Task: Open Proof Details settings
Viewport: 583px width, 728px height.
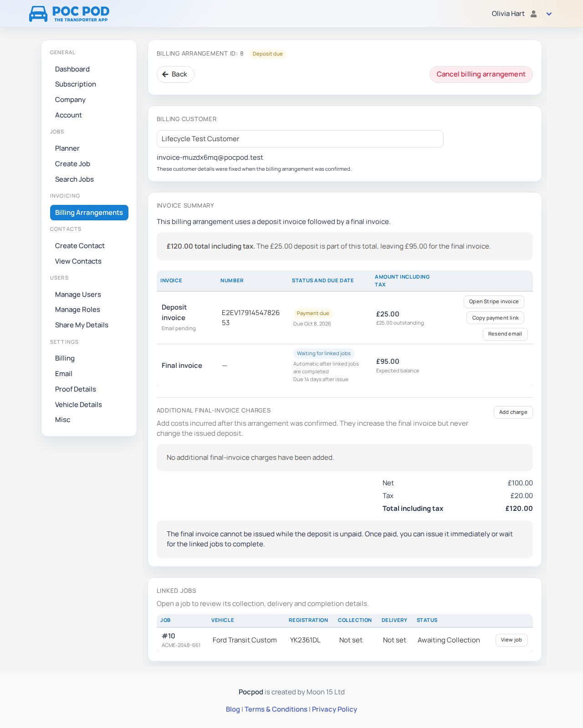Action: tap(76, 389)
